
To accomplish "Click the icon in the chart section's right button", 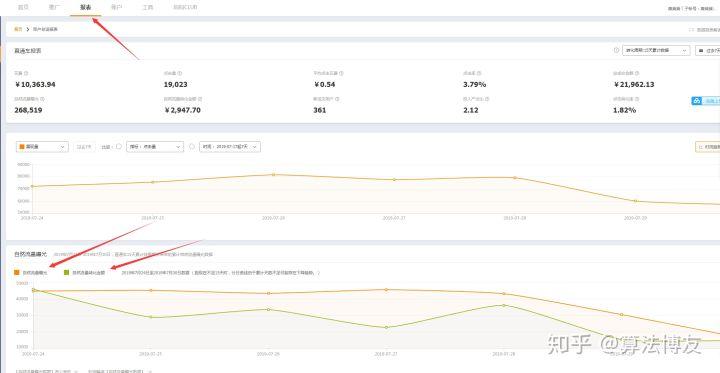I will [x=700, y=147].
